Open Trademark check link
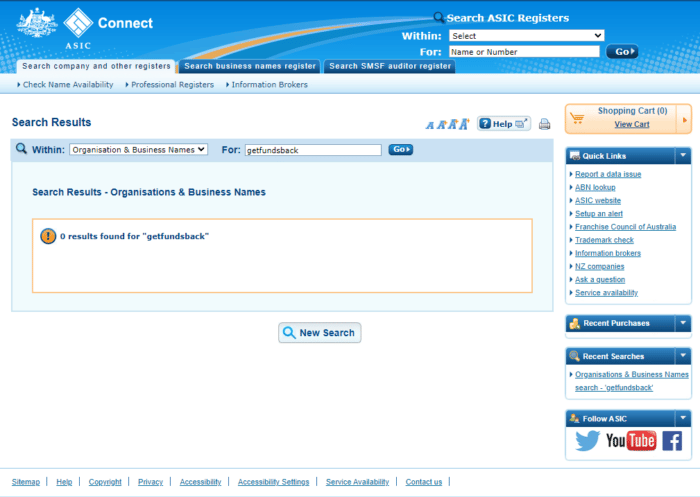 tap(604, 240)
